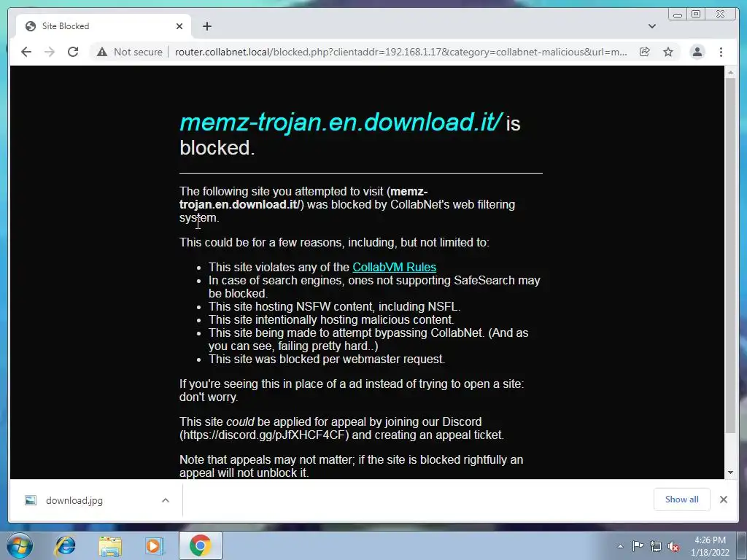Click the scrollbar down arrow
The image size is (747, 560).
pyautogui.click(x=730, y=472)
